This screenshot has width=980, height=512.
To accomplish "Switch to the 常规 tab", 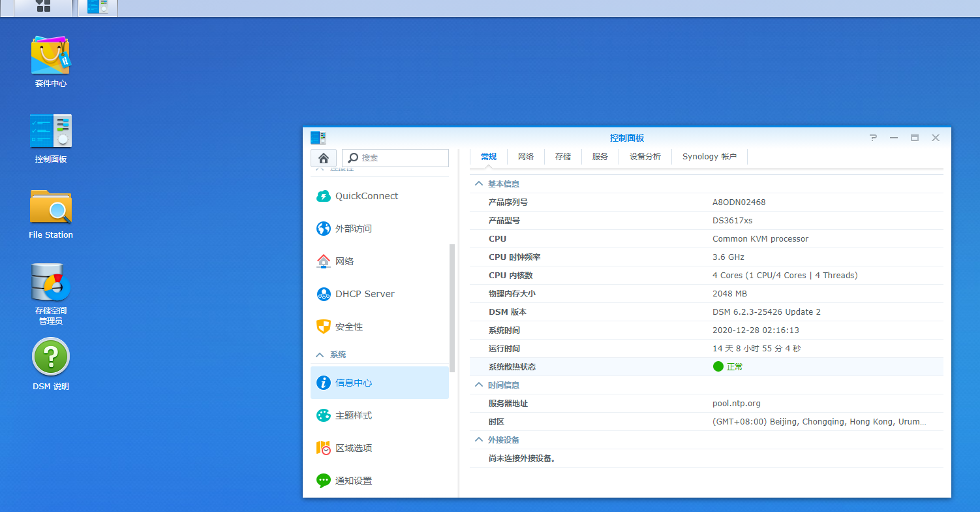I will pyautogui.click(x=489, y=157).
